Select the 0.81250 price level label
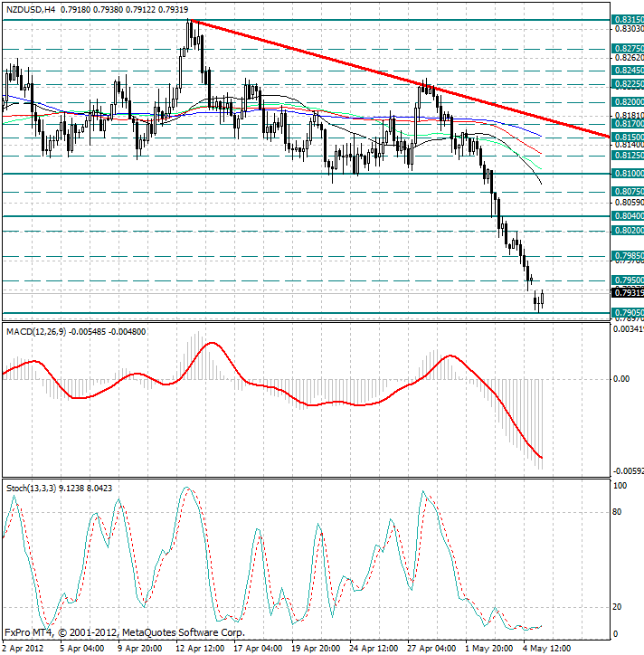Viewport: 644px width, 655px height. click(x=628, y=156)
